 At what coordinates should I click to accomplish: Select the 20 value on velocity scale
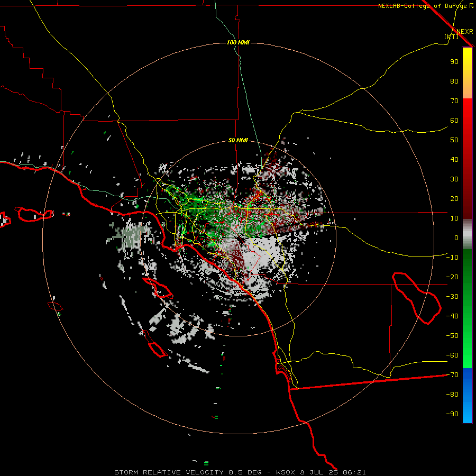454,198
